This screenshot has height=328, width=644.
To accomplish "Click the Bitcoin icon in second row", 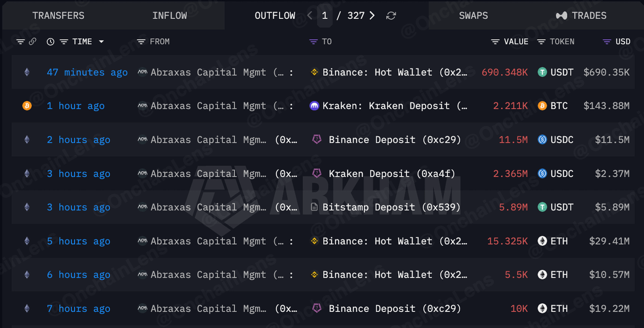I will 27,106.
